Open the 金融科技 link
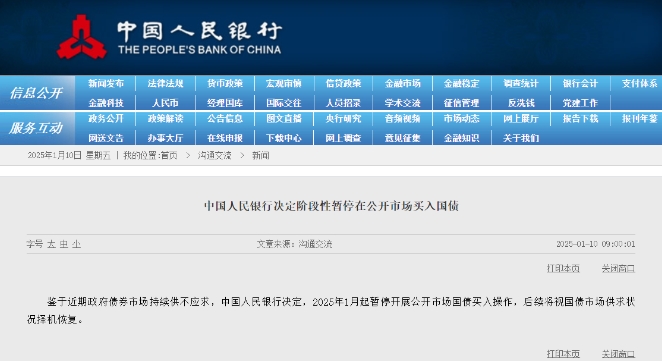 tap(106, 103)
